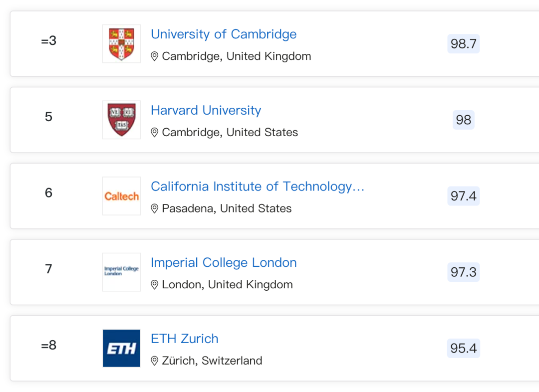Open the University of Cambridge link
Viewport: 539px width, 392px height.
[x=224, y=34]
